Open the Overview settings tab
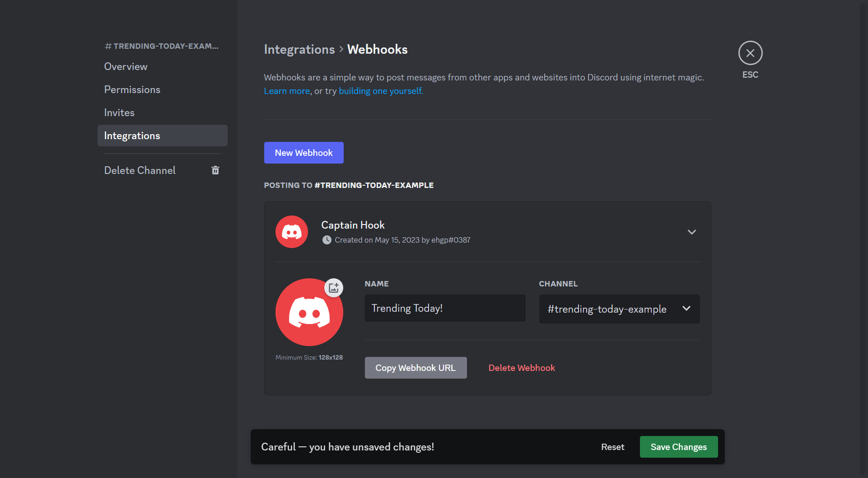Screen dimensions: 868x478 tap(162, 66)
